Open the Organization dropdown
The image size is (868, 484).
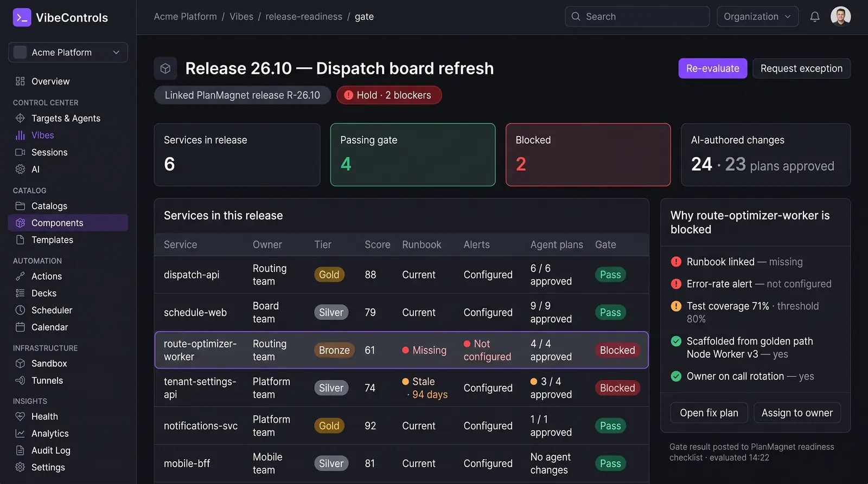point(757,17)
